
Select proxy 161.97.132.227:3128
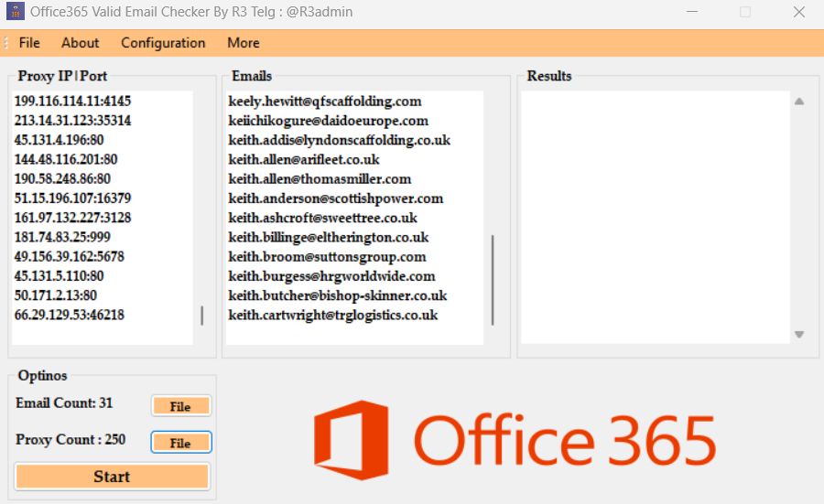tap(72, 218)
